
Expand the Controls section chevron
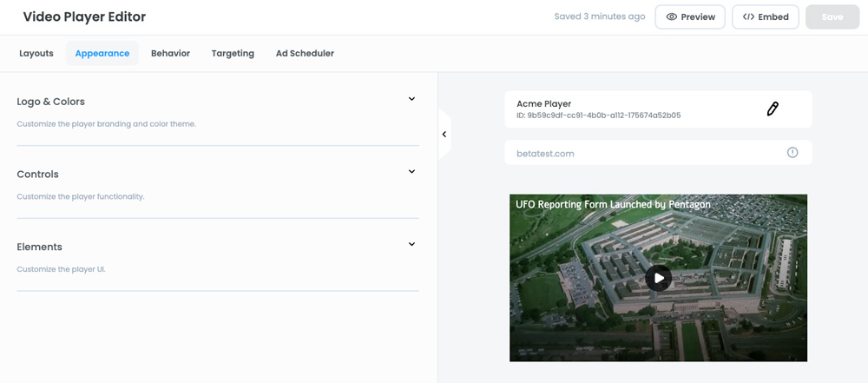(x=411, y=172)
